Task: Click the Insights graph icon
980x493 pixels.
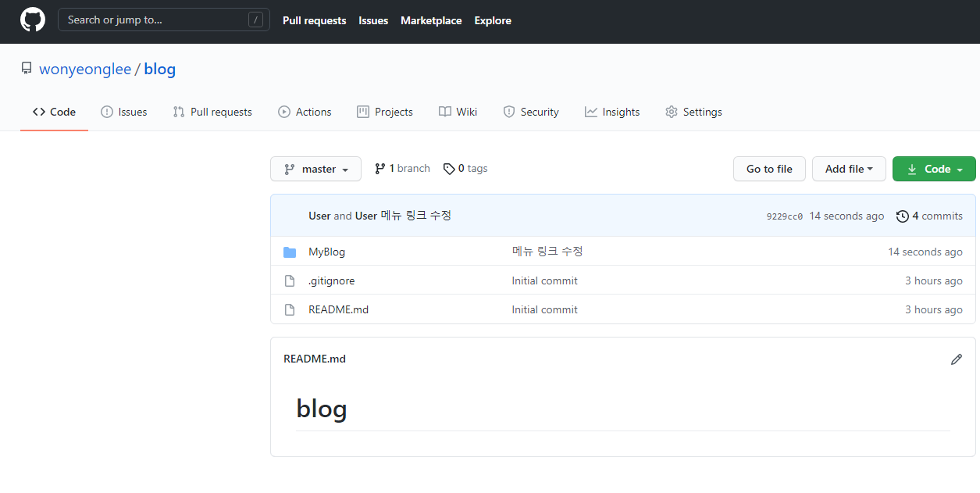Action: pos(591,112)
